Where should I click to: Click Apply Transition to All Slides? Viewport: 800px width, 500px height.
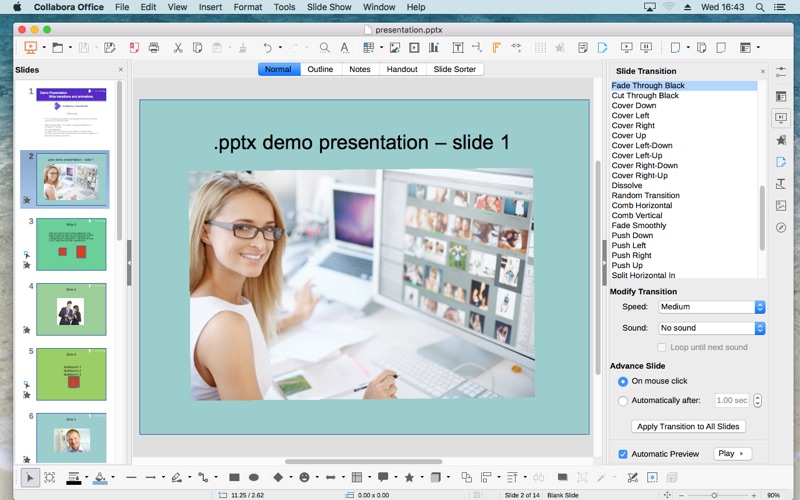click(x=688, y=427)
